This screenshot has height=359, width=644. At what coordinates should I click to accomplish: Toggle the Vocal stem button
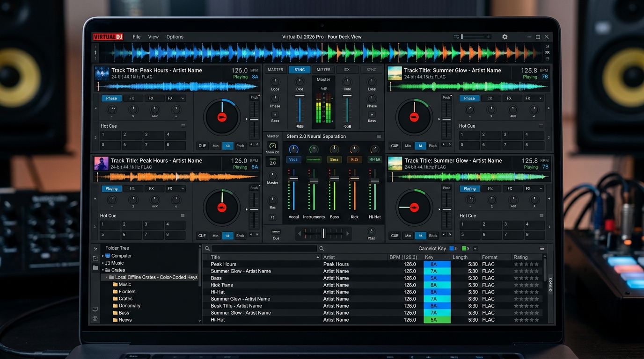tap(293, 159)
